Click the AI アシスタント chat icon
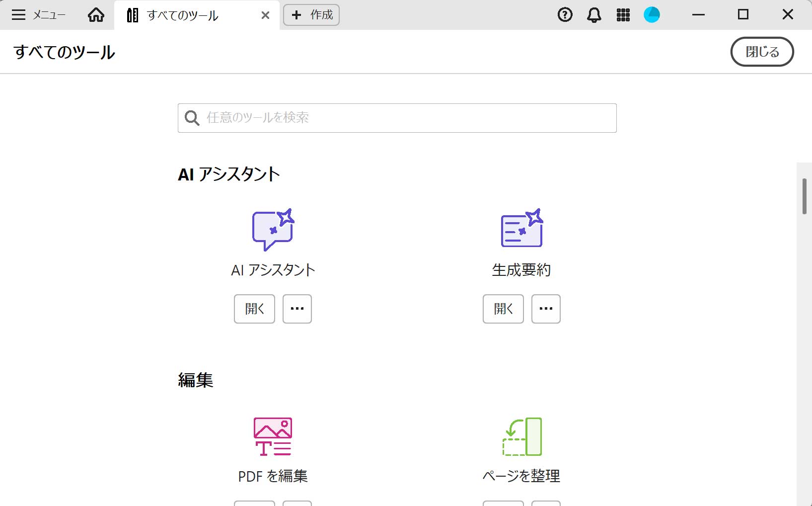 coord(273,229)
